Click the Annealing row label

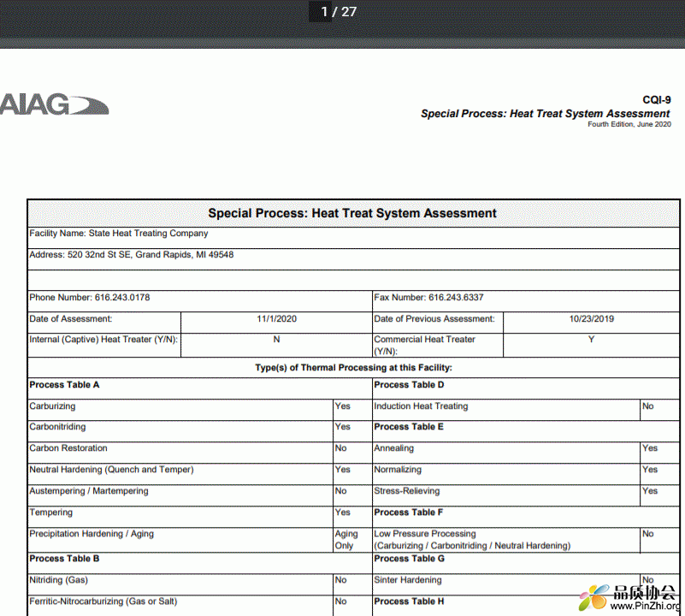click(393, 448)
